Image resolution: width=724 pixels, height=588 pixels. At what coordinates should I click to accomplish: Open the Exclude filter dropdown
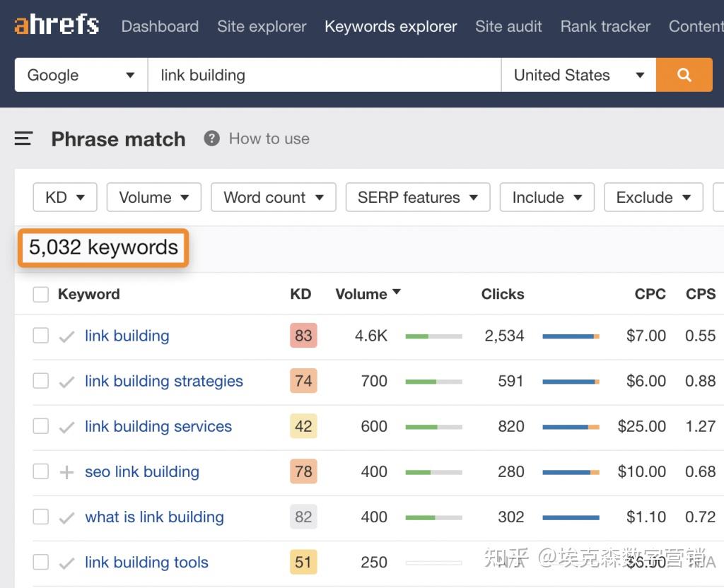[x=653, y=197]
